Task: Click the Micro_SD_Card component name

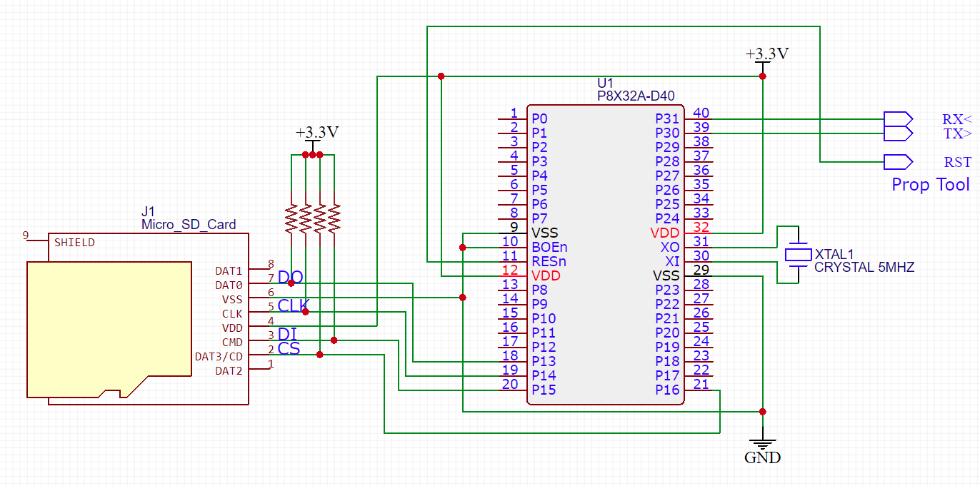Action: pyautogui.click(x=189, y=224)
